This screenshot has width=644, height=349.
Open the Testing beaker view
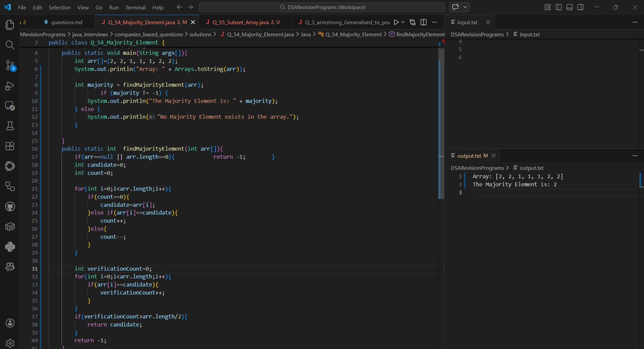click(10, 126)
